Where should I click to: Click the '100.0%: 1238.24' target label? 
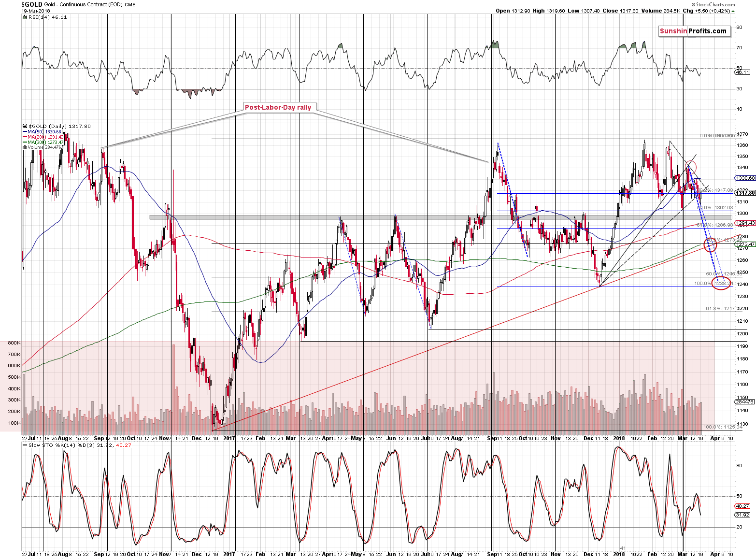click(713, 284)
